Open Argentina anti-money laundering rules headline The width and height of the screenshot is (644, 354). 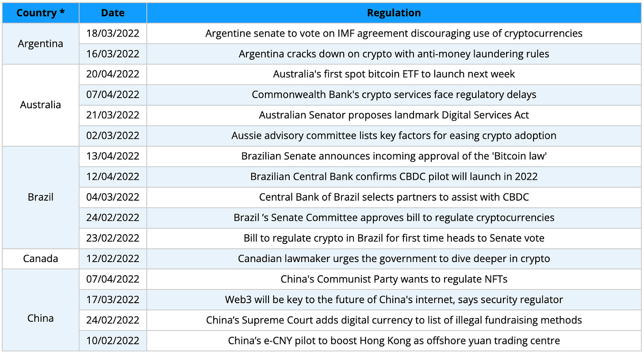click(394, 54)
